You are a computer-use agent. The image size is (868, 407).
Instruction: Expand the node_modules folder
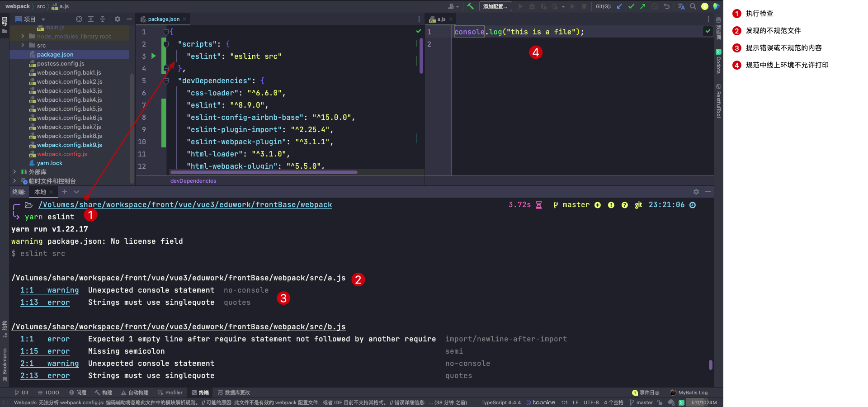pos(23,36)
